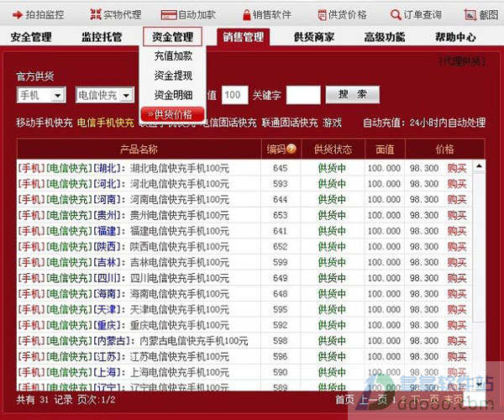
Task: Open the 安全管理 menu
Action: [x=31, y=37]
